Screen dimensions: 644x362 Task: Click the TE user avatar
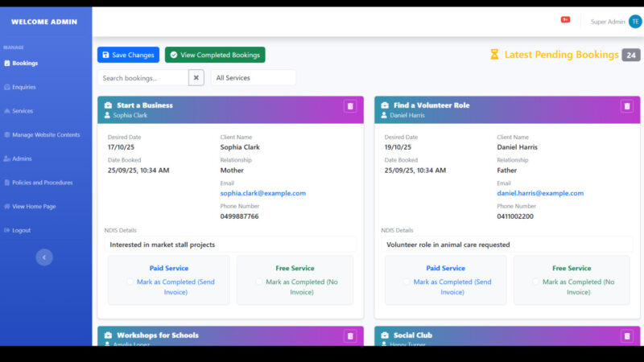click(635, 22)
